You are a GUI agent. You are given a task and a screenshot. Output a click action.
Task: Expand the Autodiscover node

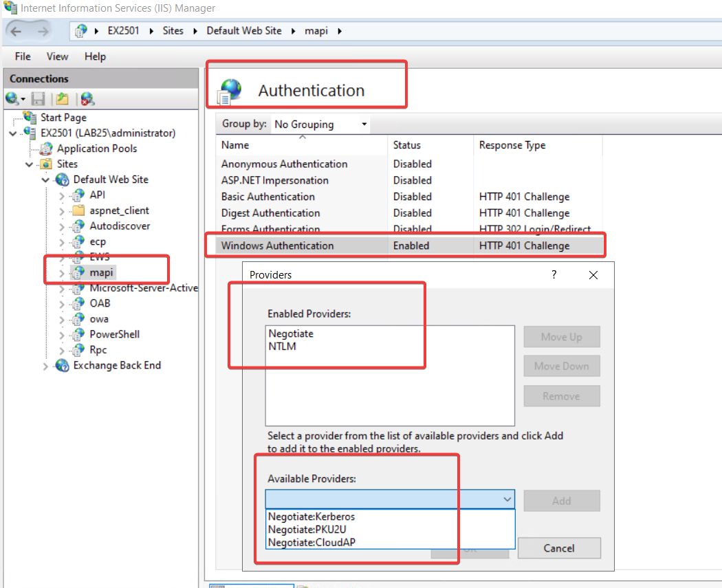[62, 226]
